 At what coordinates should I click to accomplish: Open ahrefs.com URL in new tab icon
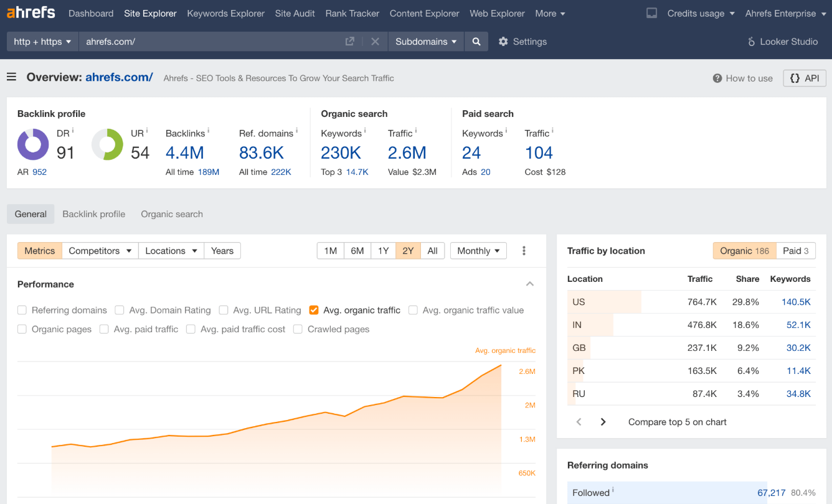click(350, 42)
